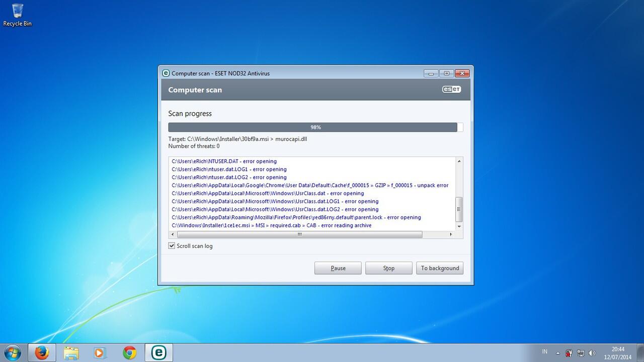644x362 pixels.
Task: Click the horizontal scrollbar thumb in log
Action: 300,234
